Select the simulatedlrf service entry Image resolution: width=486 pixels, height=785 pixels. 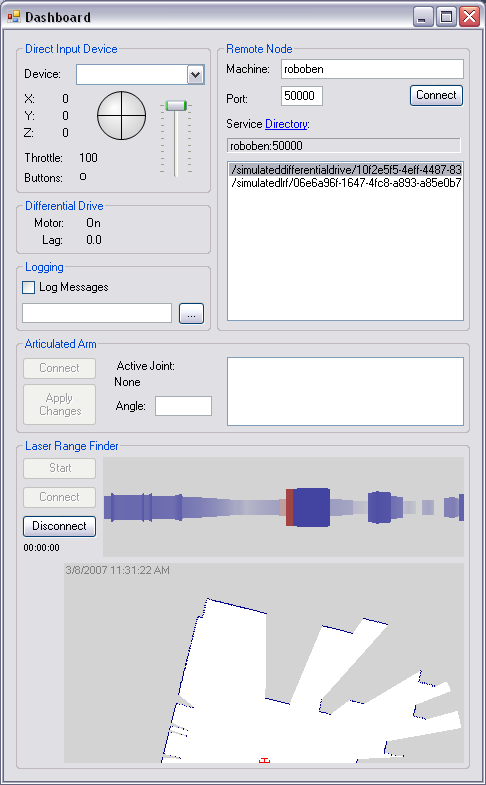click(x=346, y=183)
